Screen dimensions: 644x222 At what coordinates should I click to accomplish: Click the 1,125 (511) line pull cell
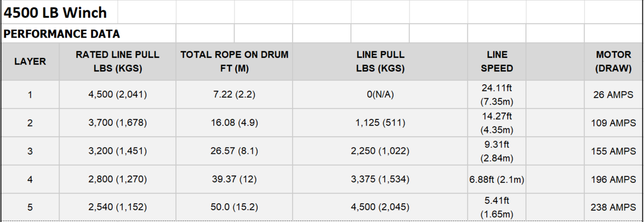pos(380,123)
